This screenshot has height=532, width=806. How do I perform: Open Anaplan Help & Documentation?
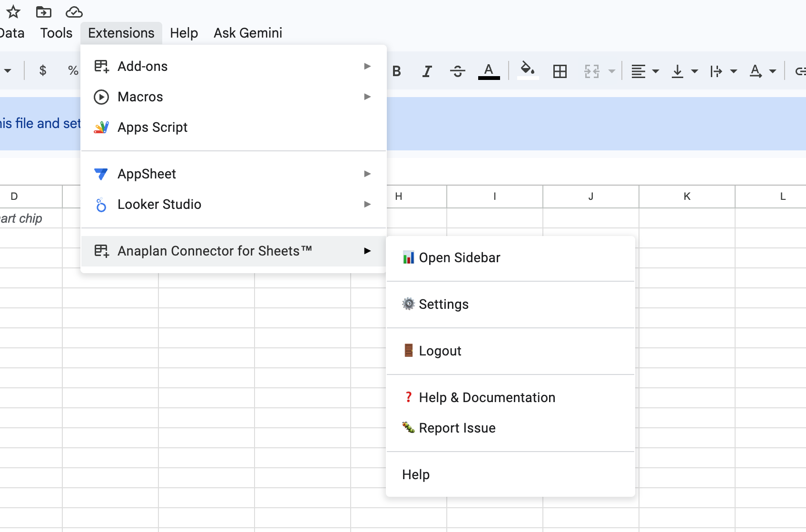click(x=486, y=397)
